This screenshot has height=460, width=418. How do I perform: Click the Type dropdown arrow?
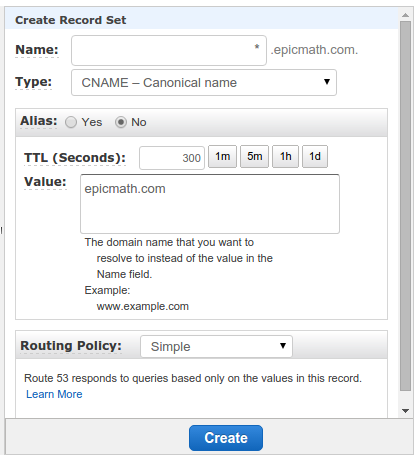click(327, 82)
